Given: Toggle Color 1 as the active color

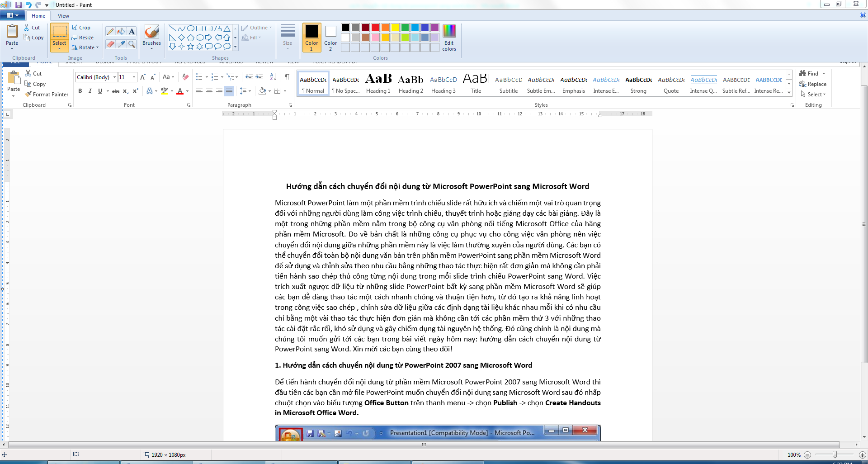Looking at the screenshot, I should tap(311, 37).
